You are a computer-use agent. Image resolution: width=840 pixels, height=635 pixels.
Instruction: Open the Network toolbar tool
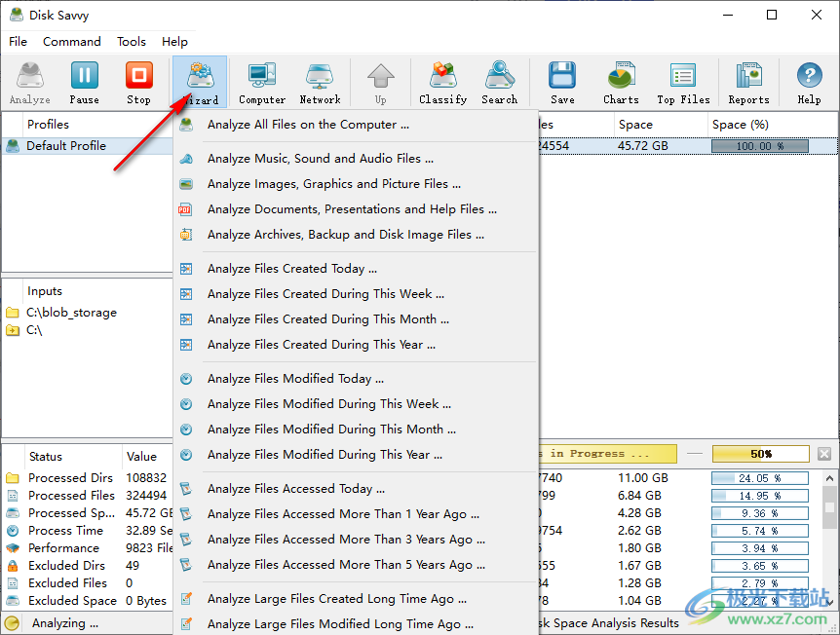tap(320, 82)
